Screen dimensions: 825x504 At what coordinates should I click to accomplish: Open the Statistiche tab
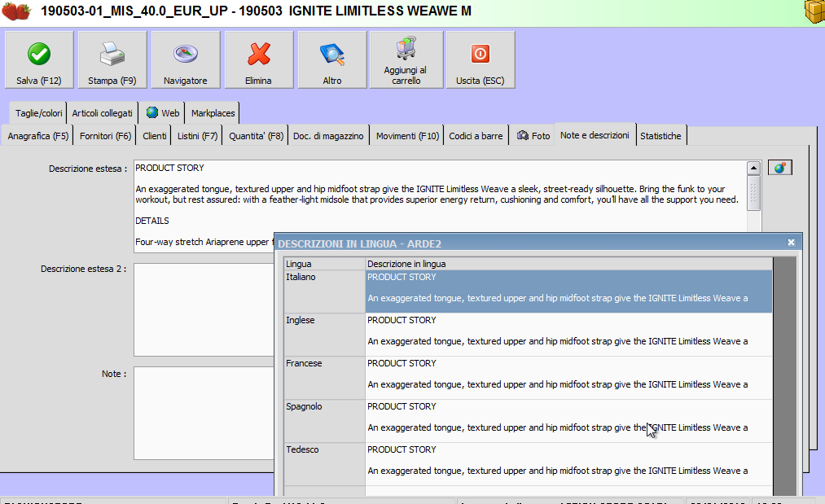pos(660,136)
